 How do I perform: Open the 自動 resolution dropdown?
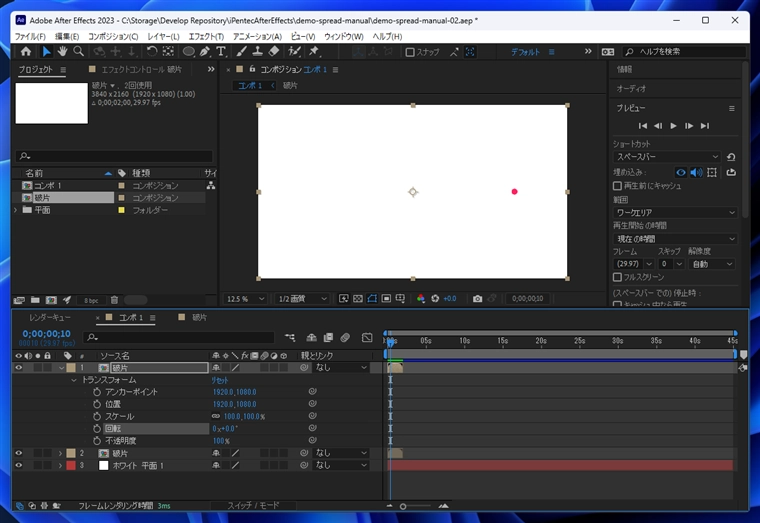click(x=712, y=264)
